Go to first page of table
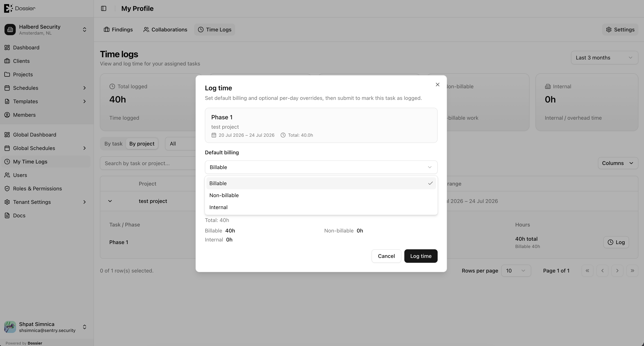 tap(587, 271)
